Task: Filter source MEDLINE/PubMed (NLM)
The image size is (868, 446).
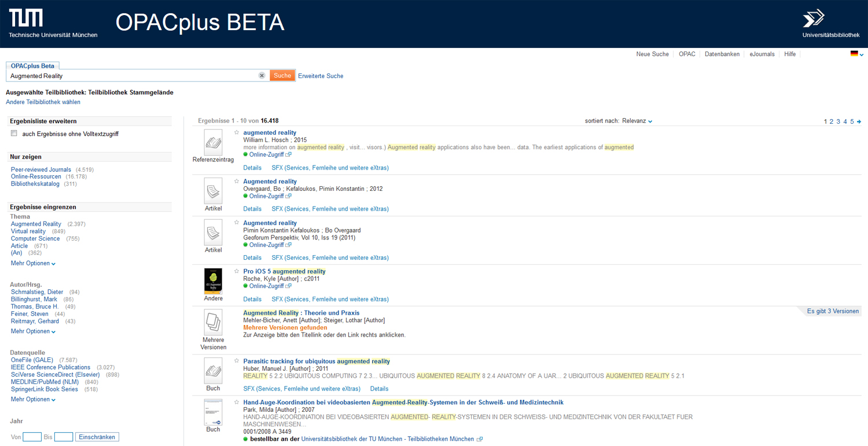Action: (45, 382)
